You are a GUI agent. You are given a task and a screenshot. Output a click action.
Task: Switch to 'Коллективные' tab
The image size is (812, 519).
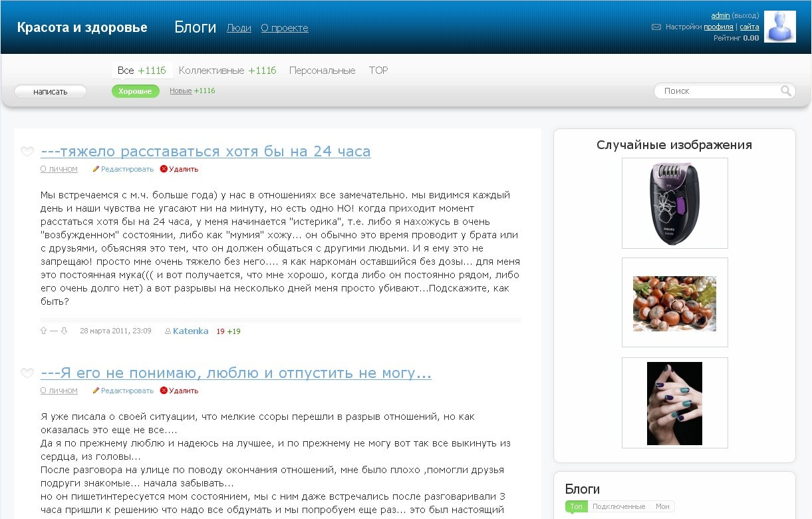(x=227, y=71)
